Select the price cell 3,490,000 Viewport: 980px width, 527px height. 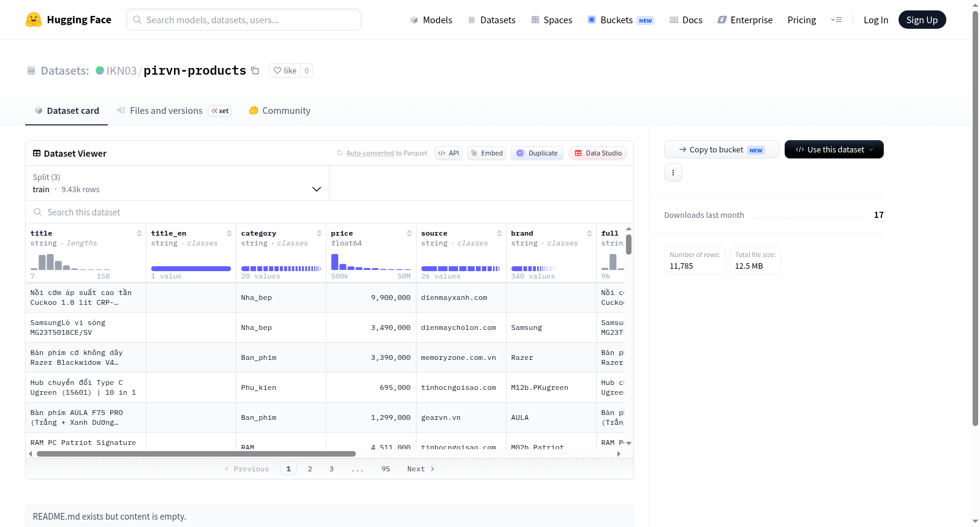pos(371,327)
